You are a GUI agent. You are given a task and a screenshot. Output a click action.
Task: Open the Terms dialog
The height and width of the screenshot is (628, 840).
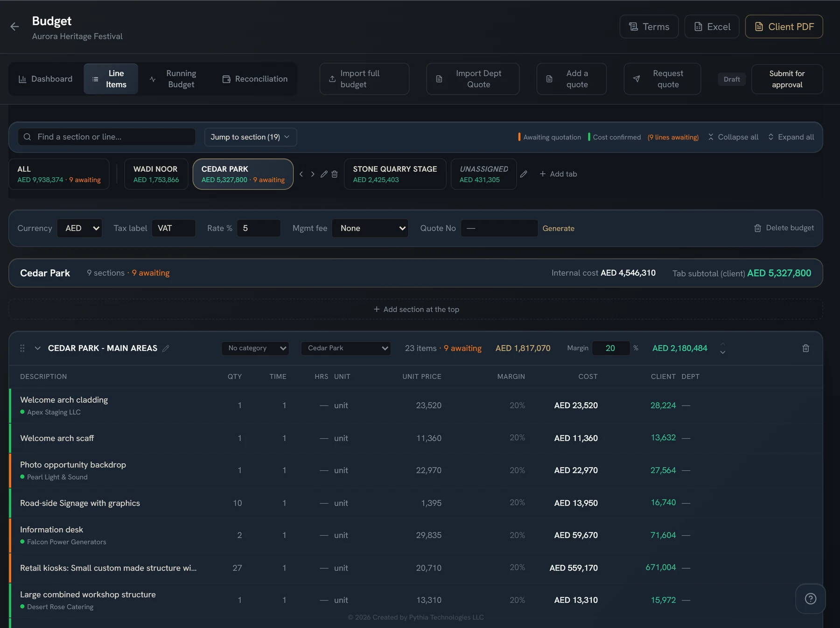[649, 27]
